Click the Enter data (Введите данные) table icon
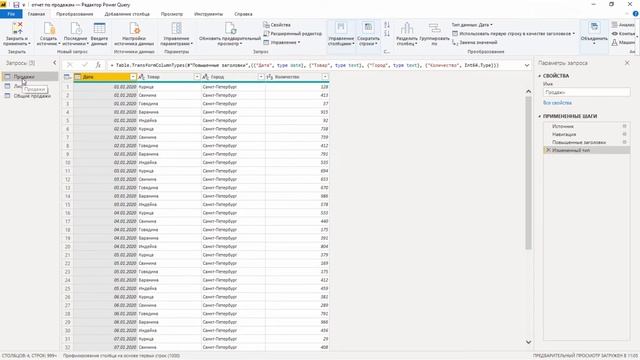 click(x=99, y=28)
